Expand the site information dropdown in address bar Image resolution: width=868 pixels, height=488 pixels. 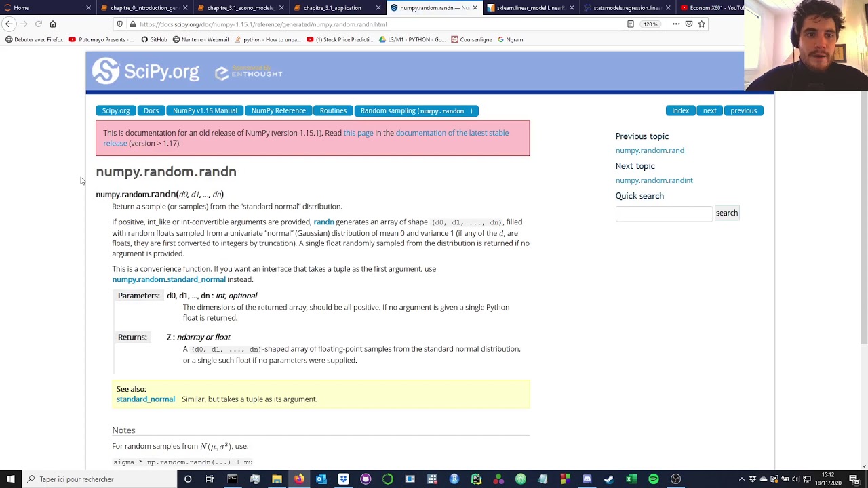(x=134, y=24)
